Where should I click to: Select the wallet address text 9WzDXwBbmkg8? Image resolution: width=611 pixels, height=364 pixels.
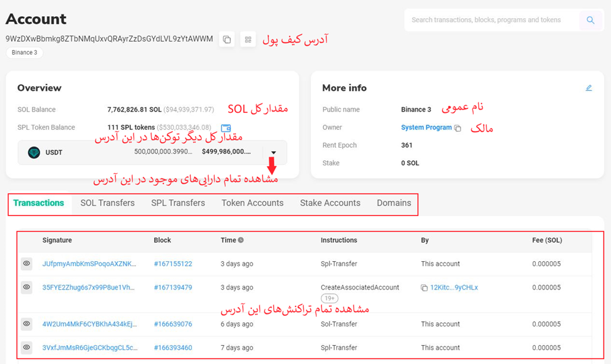pyautogui.click(x=109, y=39)
